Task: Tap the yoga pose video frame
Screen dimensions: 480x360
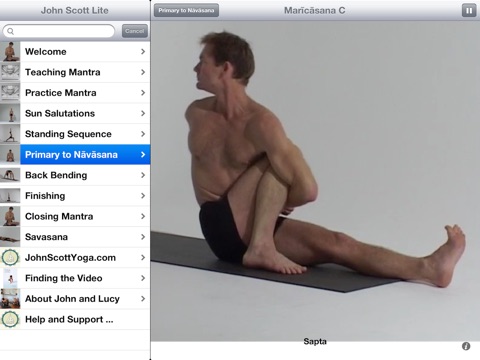Action: (315, 181)
